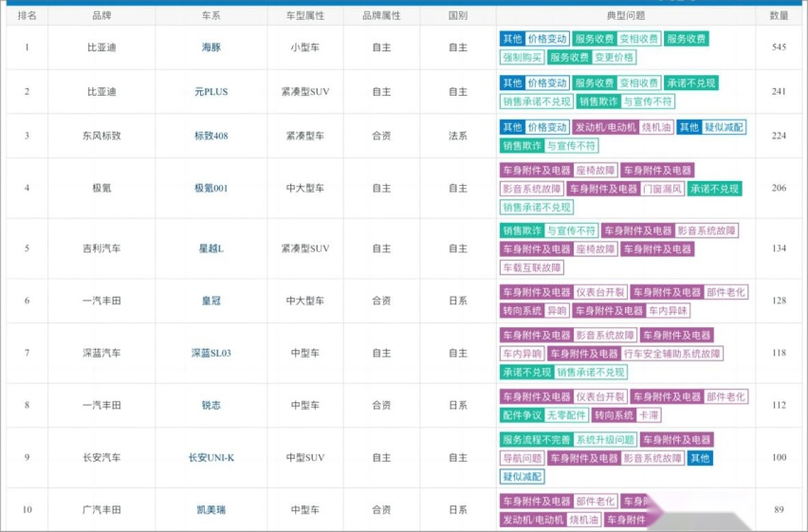Select the complaint count 206
The height and width of the screenshot is (532, 808).
(x=780, y=188)
